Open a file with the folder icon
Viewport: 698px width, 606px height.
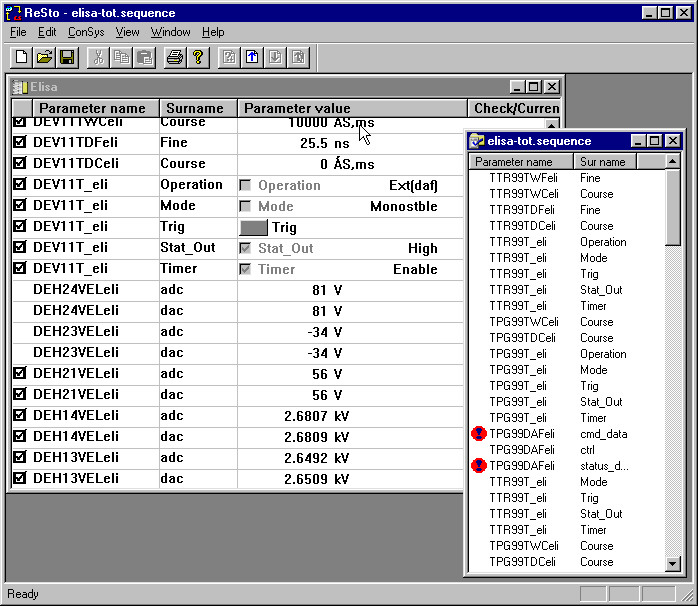point(44,57)
